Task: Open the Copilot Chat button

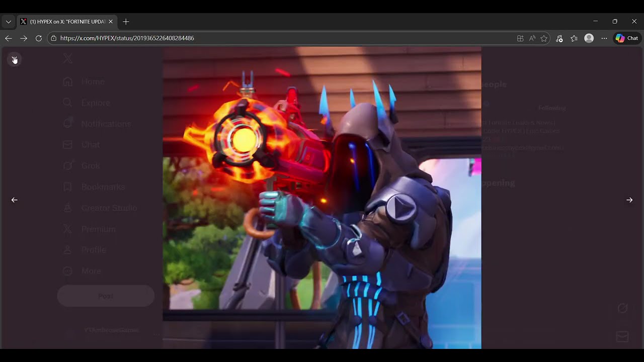Action: click(x=627, y=38)
